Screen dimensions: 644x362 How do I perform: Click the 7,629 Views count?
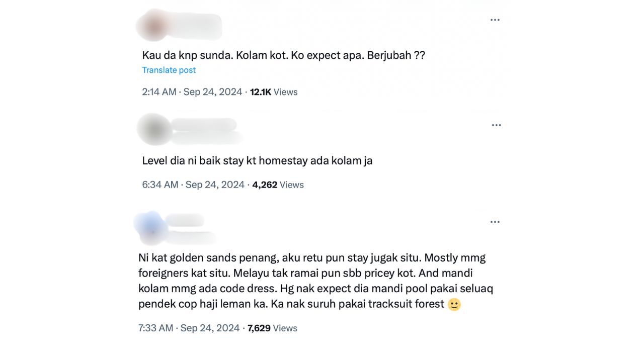tap(272, 328)
